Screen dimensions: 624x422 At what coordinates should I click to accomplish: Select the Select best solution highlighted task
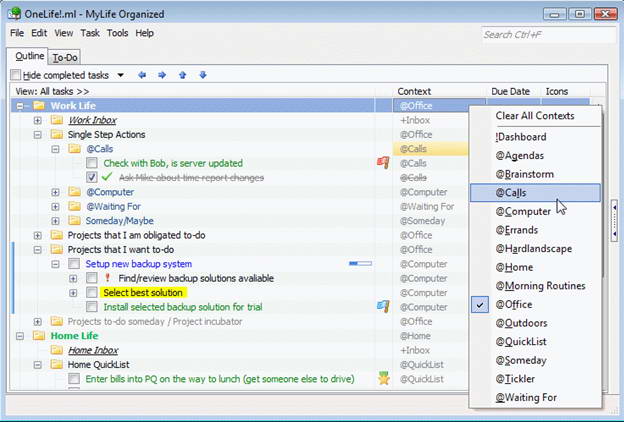(143, 293)
